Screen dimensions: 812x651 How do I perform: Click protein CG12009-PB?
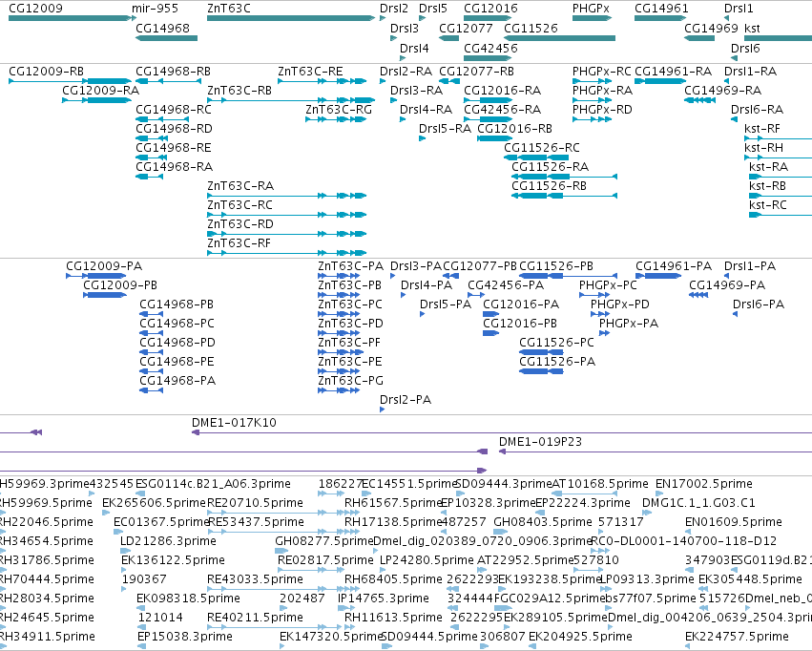105,295
